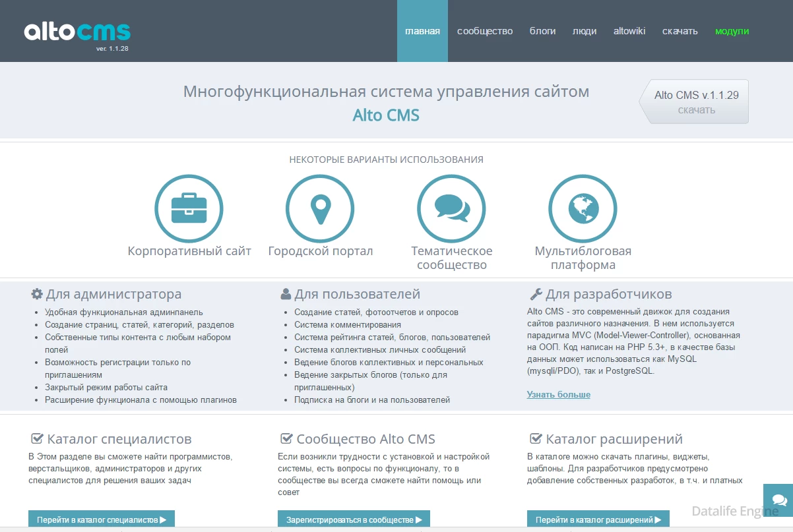
Task: Go to the главная tab
Action: [x=422, y=31]
